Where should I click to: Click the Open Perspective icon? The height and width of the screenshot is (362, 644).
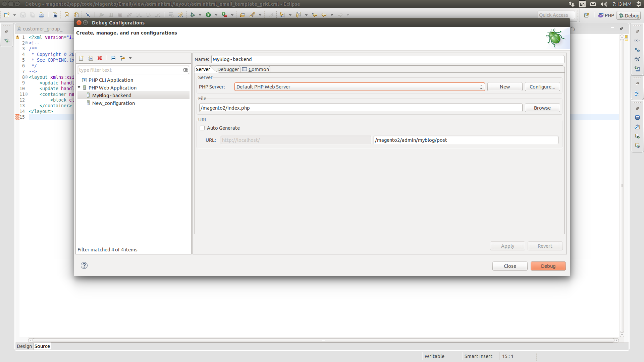[x=587, y=15]
